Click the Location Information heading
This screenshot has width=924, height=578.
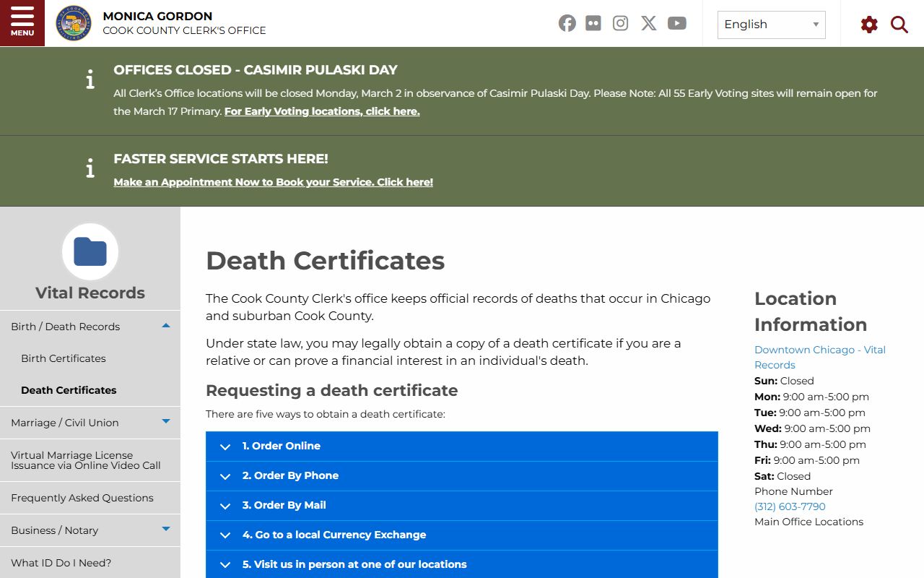click(811, 311)
